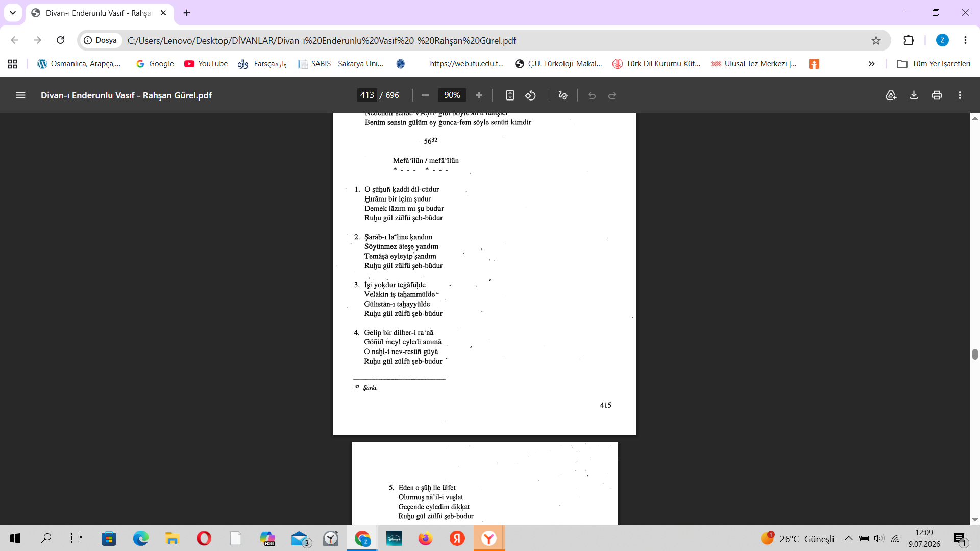Zoom in with the plus icon
This screenshot has height=551, width=980.
click(x=479, y=95)
